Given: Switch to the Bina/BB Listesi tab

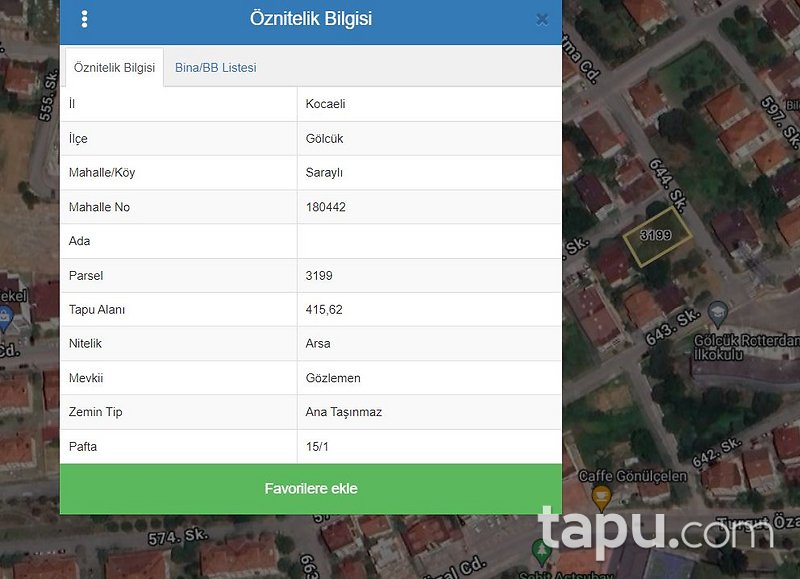Looking at the screenshot, I should 215,67.
